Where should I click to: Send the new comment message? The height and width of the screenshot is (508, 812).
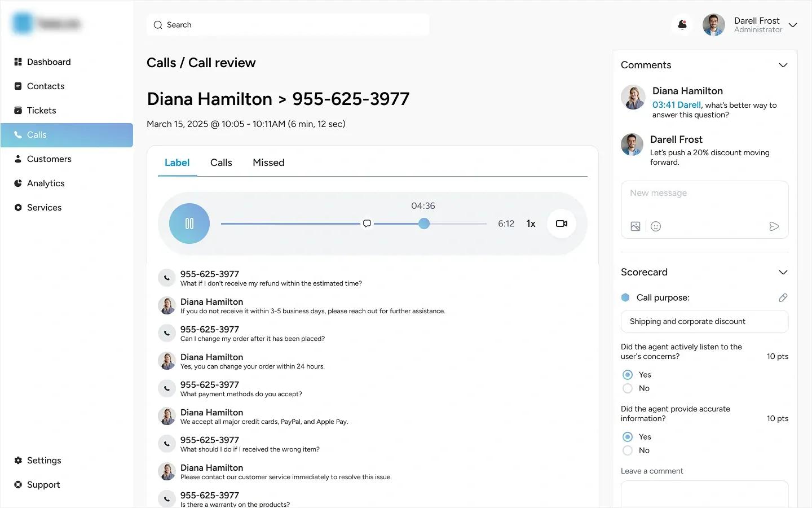pos(774,226)
